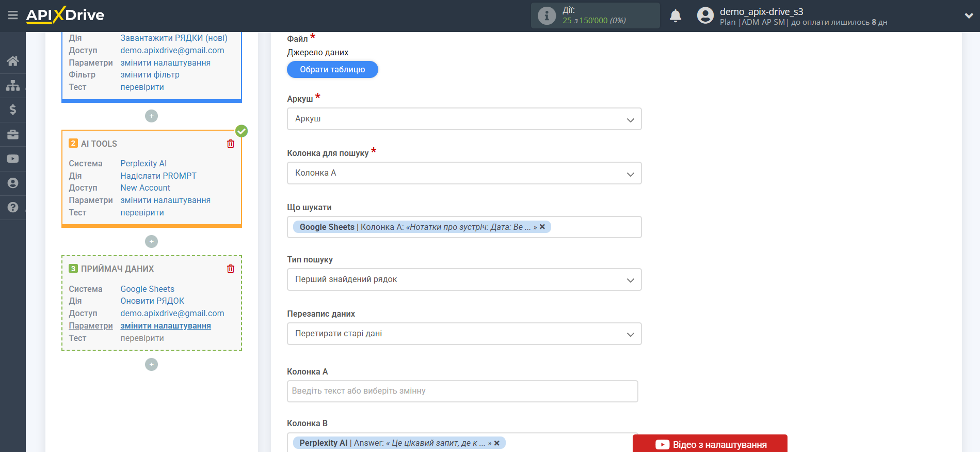Click the YouTube video icon in the sidebar
980x452 pixels.
click(x=13, y=159)
